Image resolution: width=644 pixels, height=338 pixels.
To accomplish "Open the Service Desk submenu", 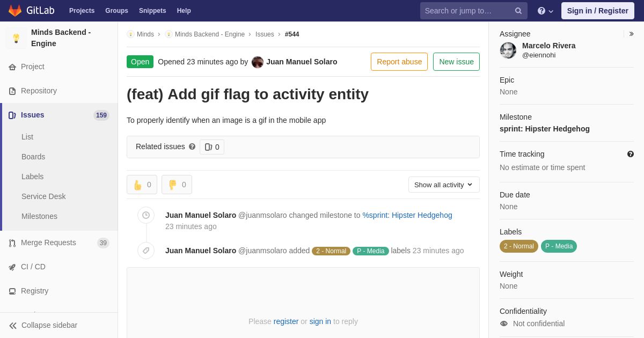I will pyautogui.click(x=43, y=196).
